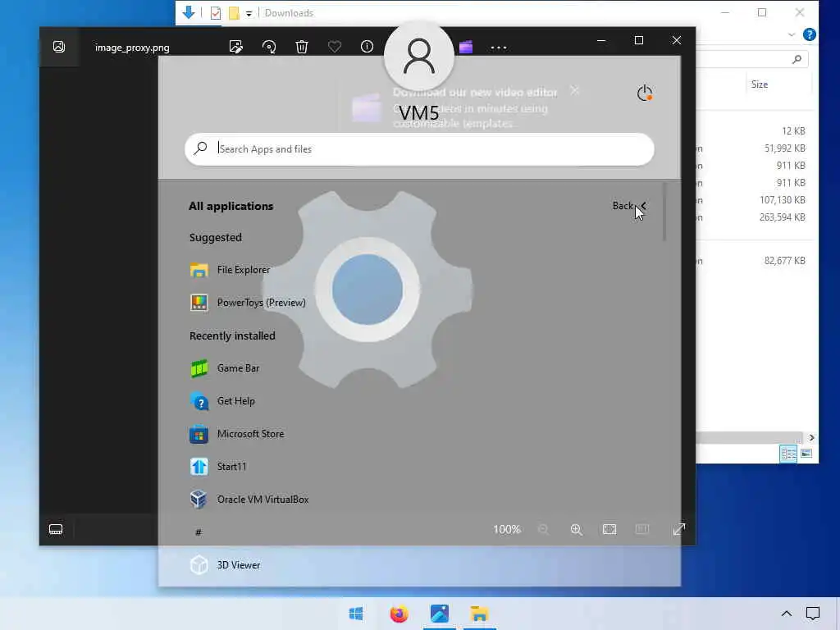The height and width of the screenshot is (630, 840).
Task: Click the blue down-arrow Downloads icon
Action: point(189,12)
